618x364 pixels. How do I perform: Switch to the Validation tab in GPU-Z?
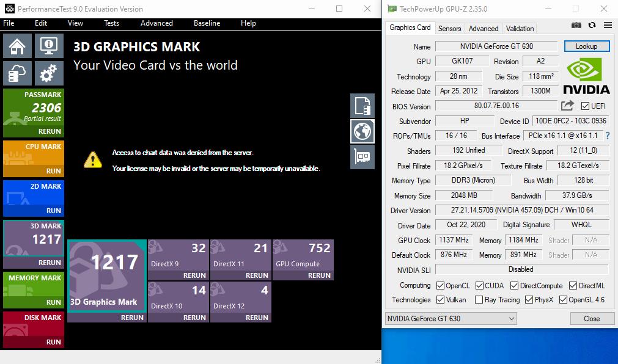click(x=520, y=28)
